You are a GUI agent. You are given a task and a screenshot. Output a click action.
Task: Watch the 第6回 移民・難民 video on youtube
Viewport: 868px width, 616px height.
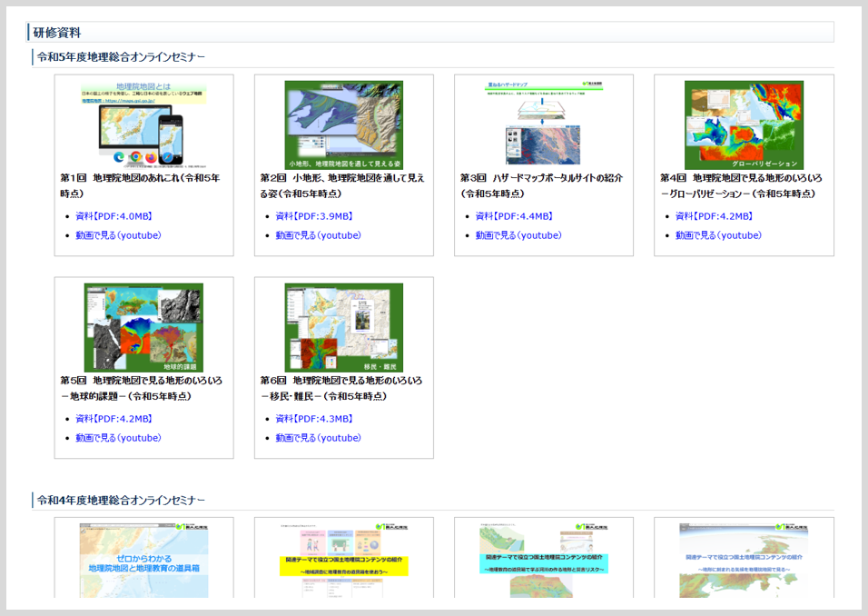319,438
